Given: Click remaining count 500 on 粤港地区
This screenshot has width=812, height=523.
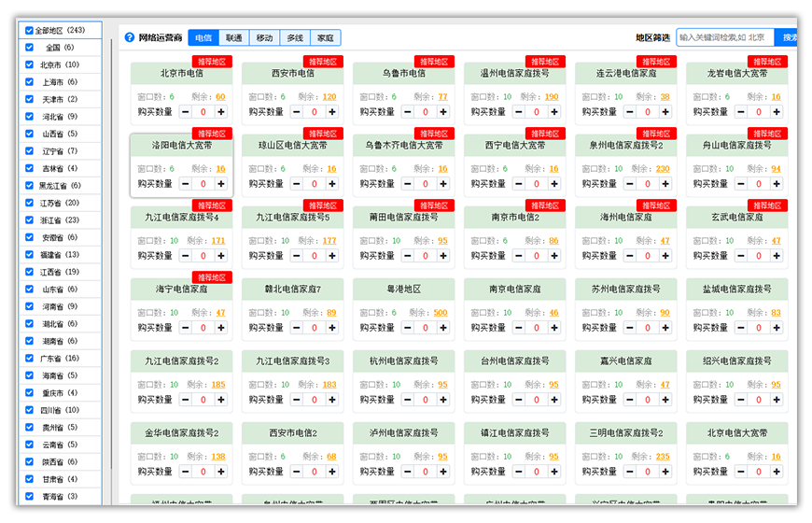Looking at the screenshot, I should coord(441,313).
